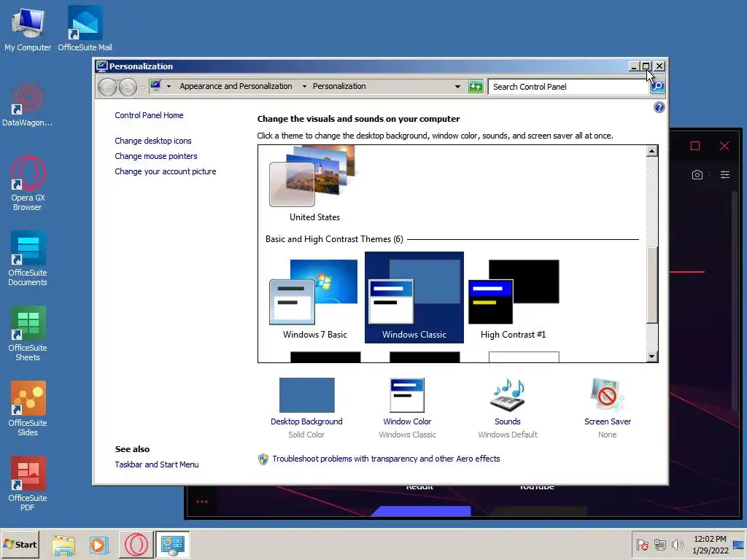Click three red dots in Opera GX sidebar
The image size is (747, 560).
point(202,502)
